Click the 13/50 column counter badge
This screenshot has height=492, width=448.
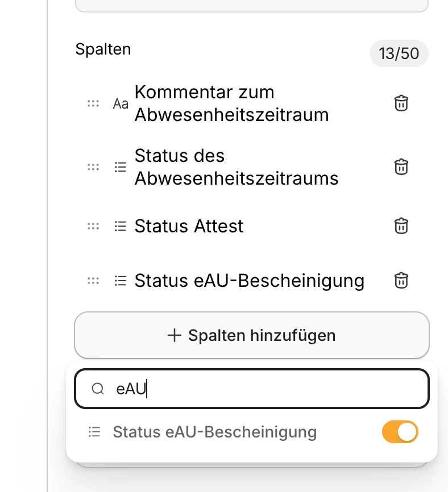tap(399, 54)
